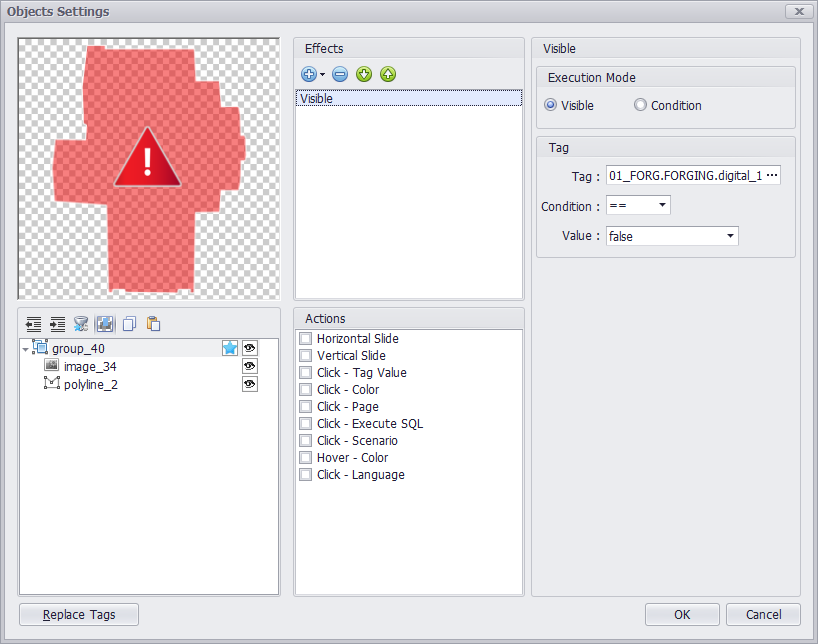Move effect up with green up arrow
The width and height of the screenshot is (818, 644).
click(387, 74)
